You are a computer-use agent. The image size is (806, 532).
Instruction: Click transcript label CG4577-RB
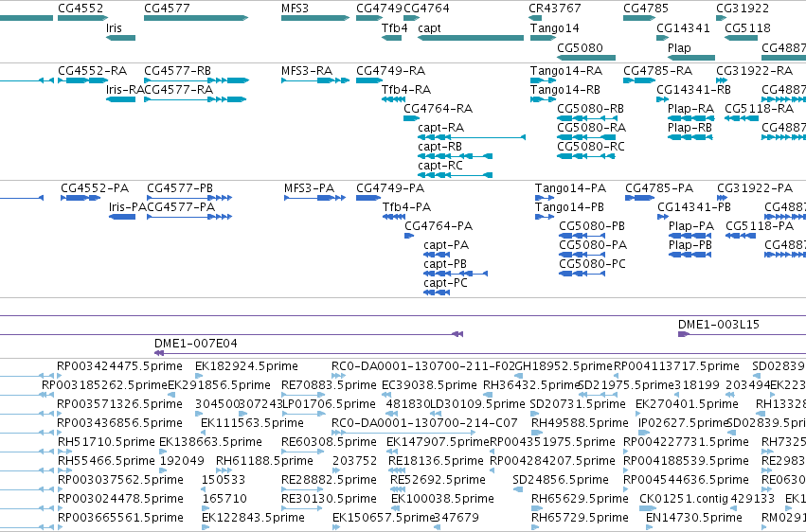coord(177,71)
